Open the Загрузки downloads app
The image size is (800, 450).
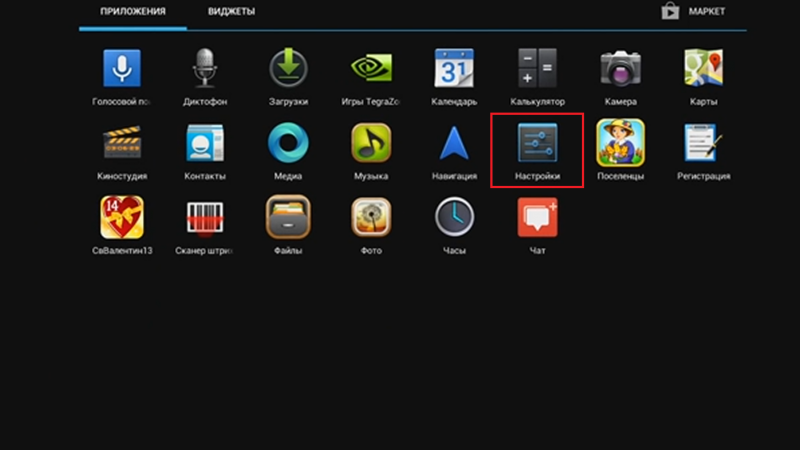287,69
